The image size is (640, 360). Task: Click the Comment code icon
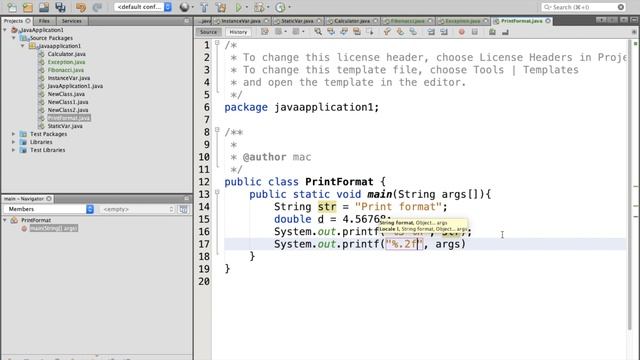pos(492,32)
